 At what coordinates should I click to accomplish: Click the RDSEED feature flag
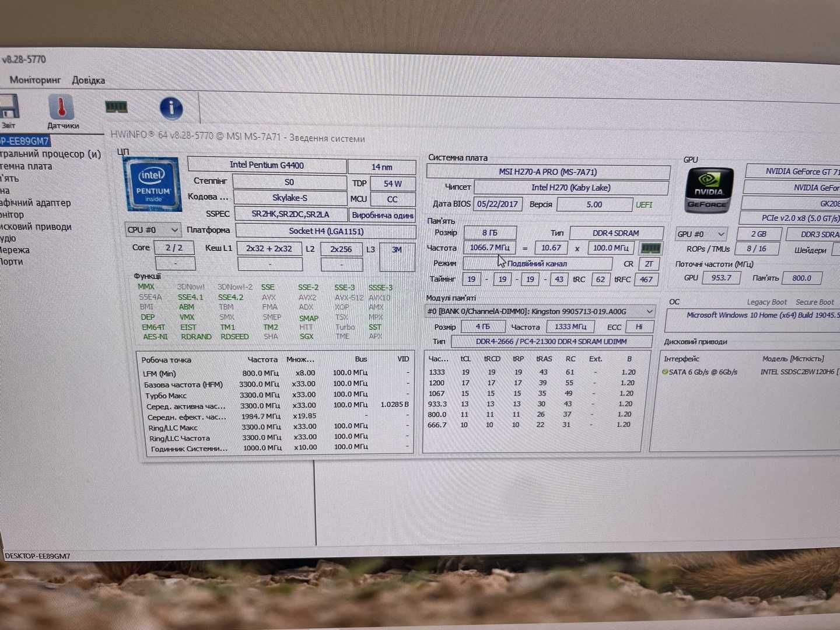235,337
